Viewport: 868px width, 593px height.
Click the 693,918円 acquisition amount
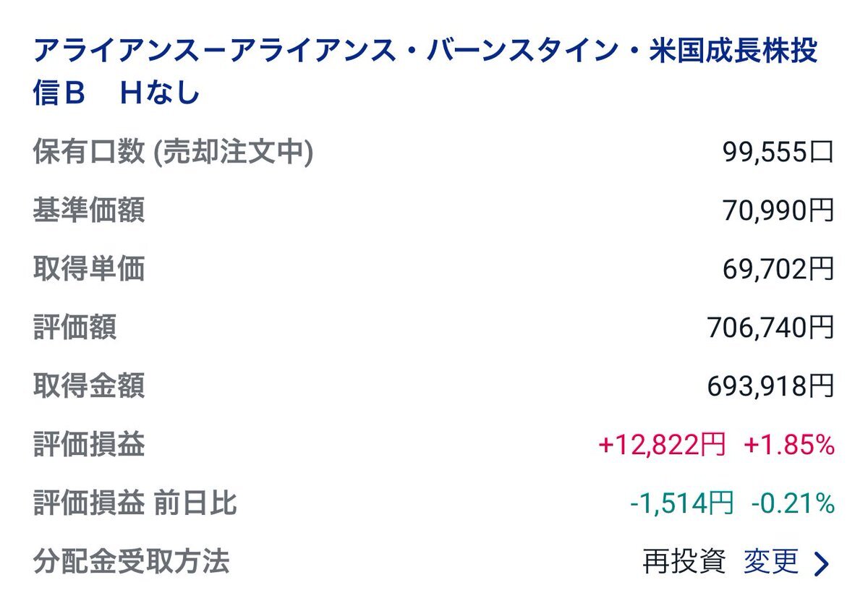click(x=771, y=386)
